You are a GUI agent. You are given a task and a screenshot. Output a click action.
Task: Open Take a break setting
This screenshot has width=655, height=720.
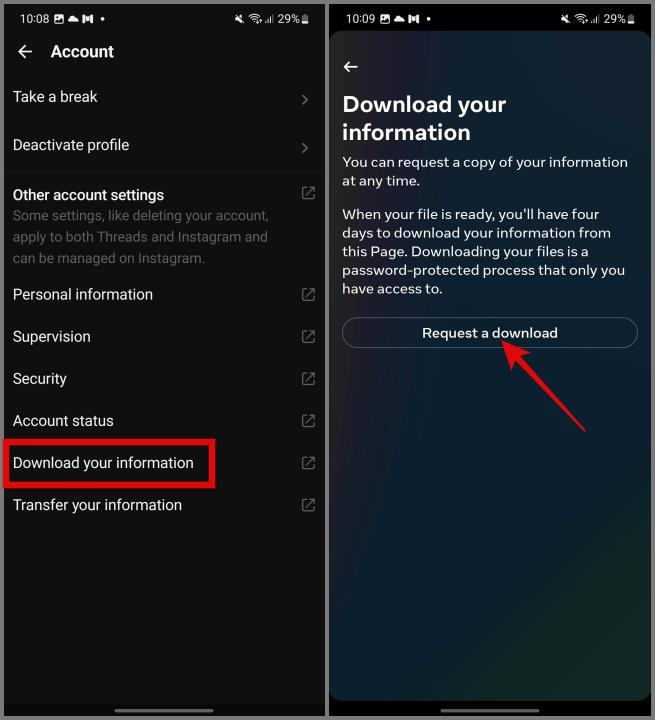164,97
